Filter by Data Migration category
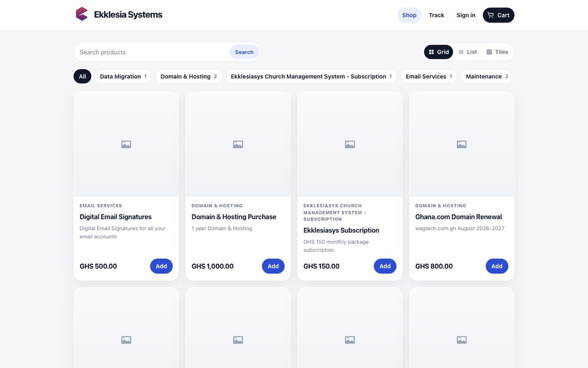The width and height of the screenshot is (588, 368). (x=123, y=77)
